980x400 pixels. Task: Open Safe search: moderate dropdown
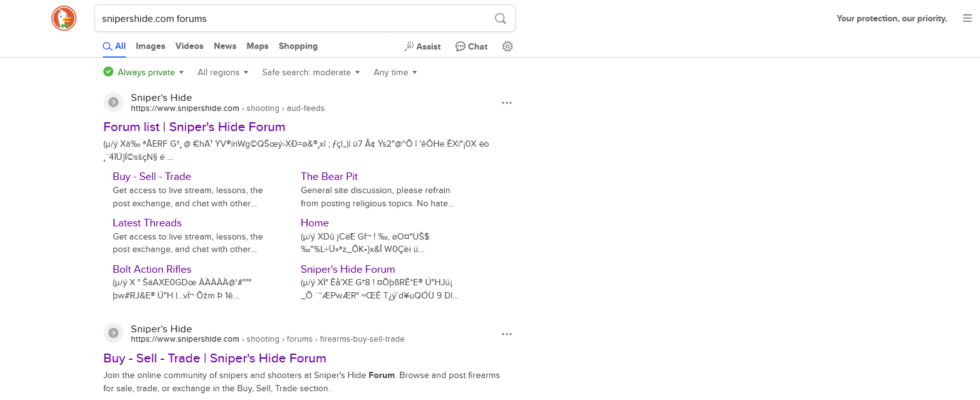(x=311, y=72)
